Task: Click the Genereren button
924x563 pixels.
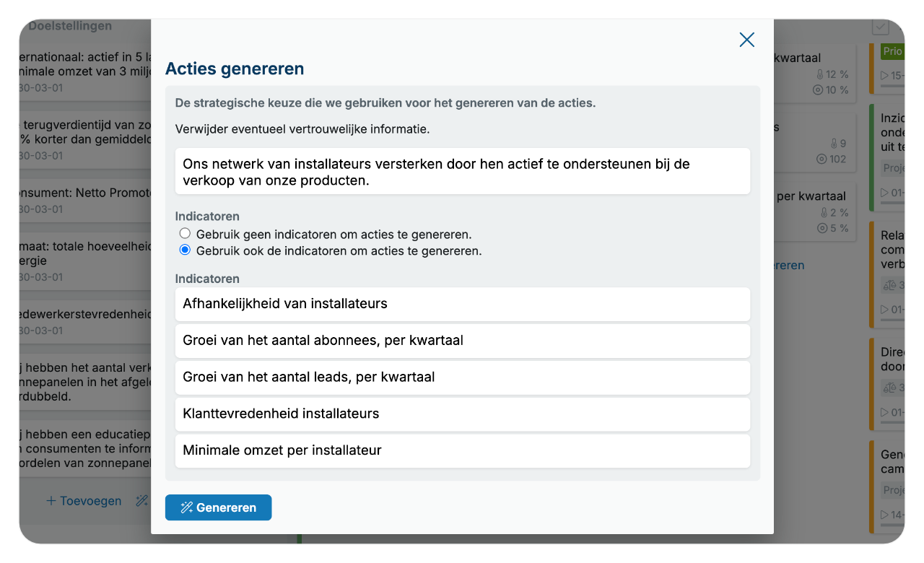Action: [218, 507]
